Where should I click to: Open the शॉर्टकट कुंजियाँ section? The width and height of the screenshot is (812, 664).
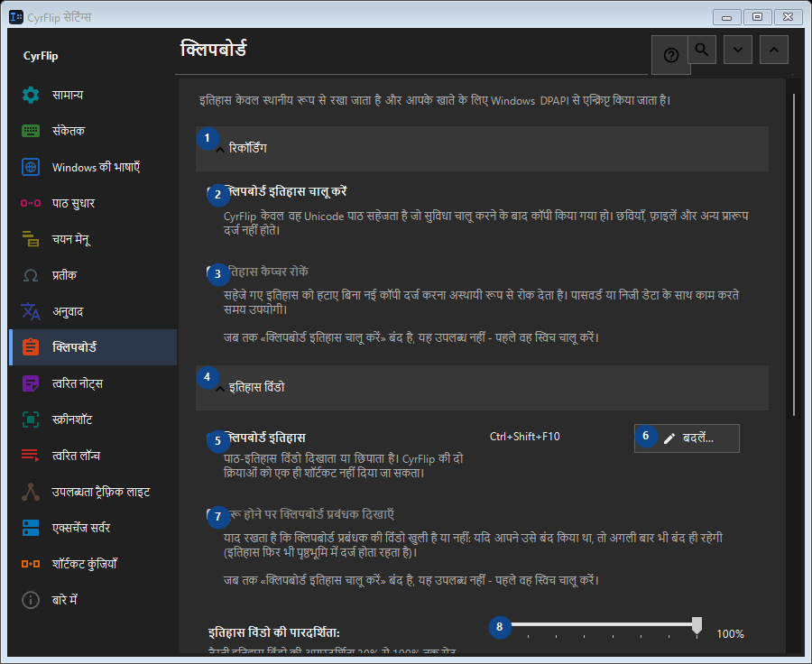[93, 564]
